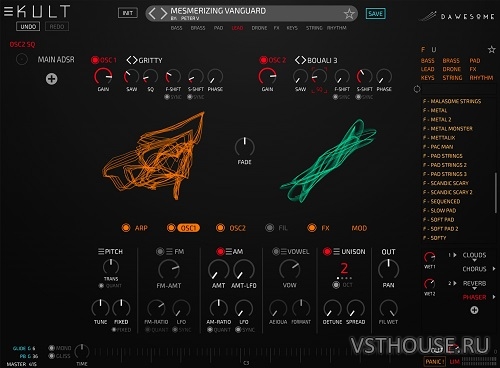
Task: Toggle the ARP section on or off
Action: coord(126,228)
